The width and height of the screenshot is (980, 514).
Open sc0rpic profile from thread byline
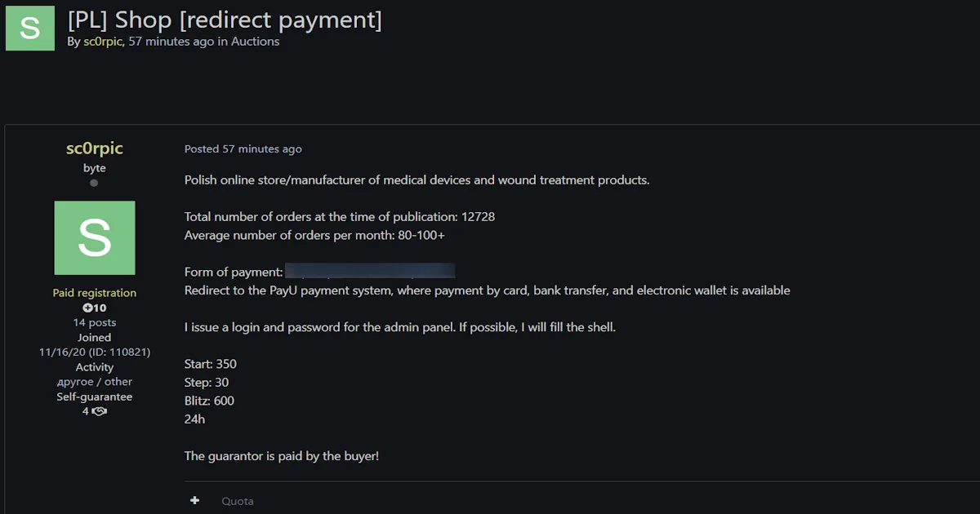tap(103, 42)
